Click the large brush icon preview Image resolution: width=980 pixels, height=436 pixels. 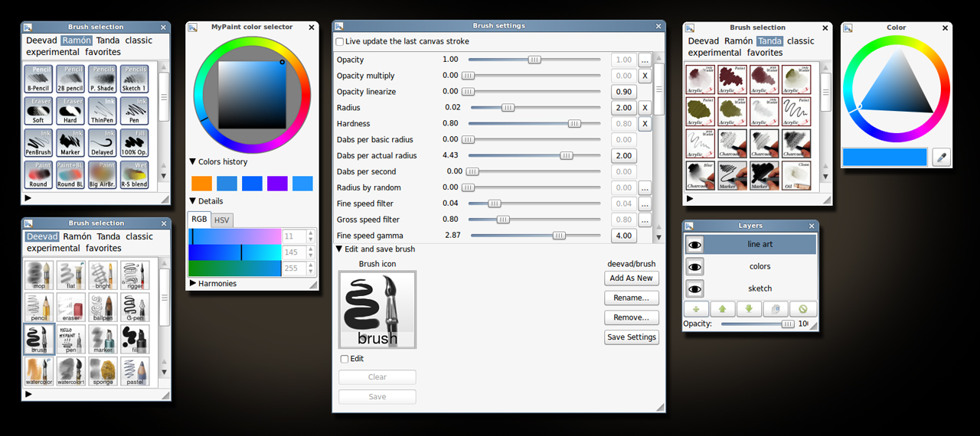click(377, 310)
